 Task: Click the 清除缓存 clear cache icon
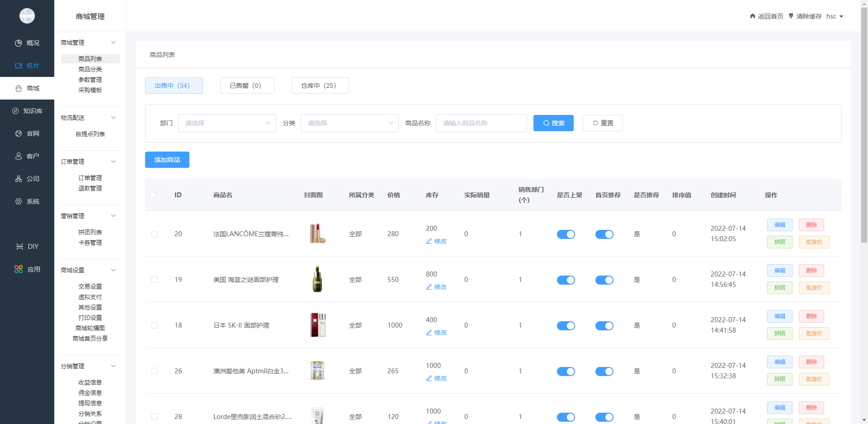pos(791,16)
